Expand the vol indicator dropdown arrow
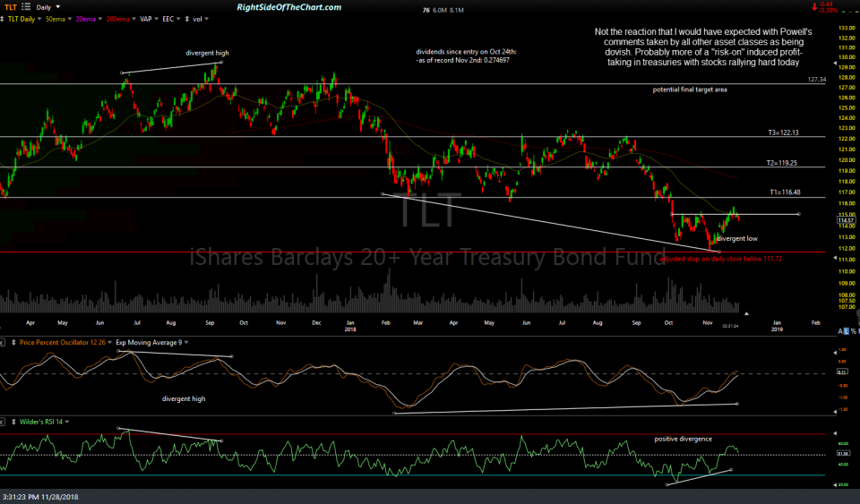This screenshot has height=504, width=860. tap(206, 19)
